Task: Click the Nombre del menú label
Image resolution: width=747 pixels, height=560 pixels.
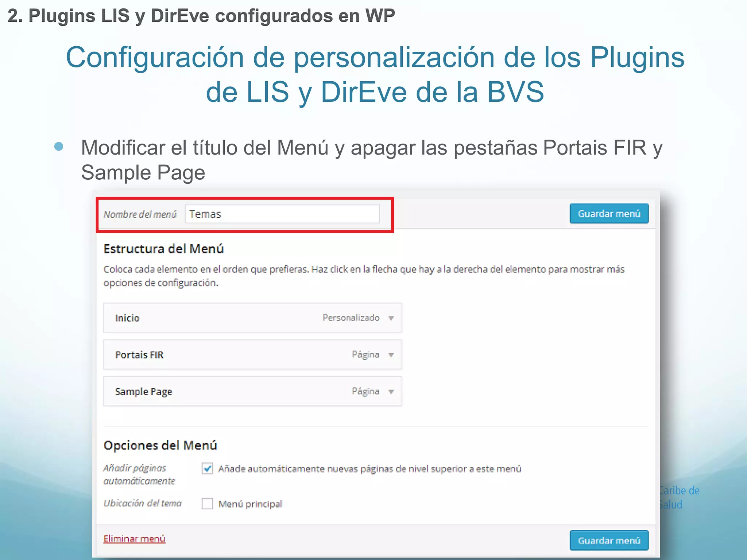Action: (x=140, y=214)
